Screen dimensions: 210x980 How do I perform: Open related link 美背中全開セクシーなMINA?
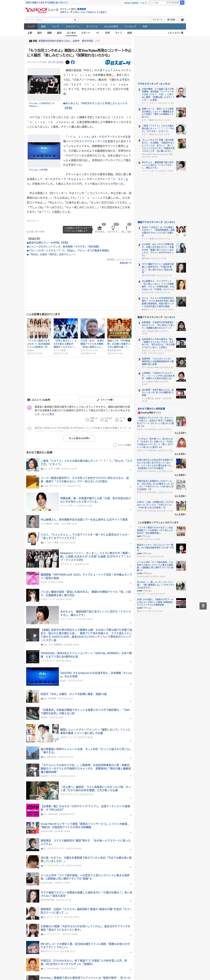click(48, 242)
